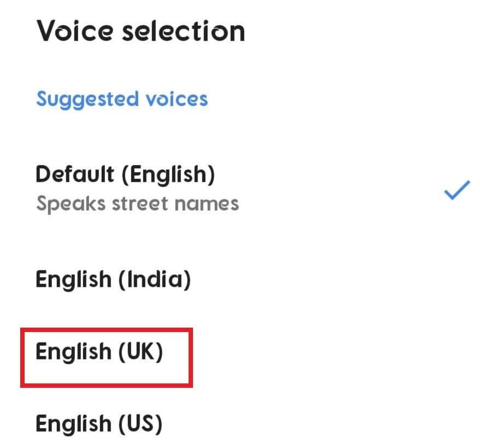Tap English (India) in the voice list
Viewport: 480px width, 448px height.
point(114,279)
